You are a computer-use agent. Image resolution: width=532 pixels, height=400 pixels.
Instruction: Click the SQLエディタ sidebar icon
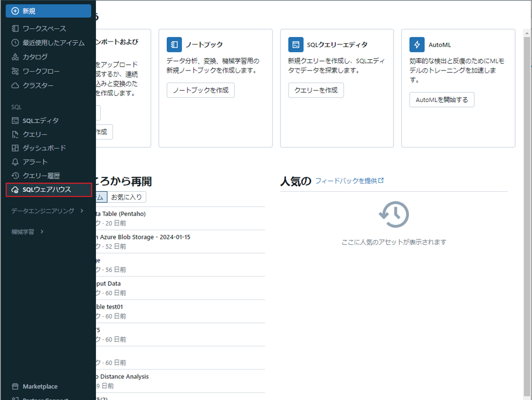(16, 121)
